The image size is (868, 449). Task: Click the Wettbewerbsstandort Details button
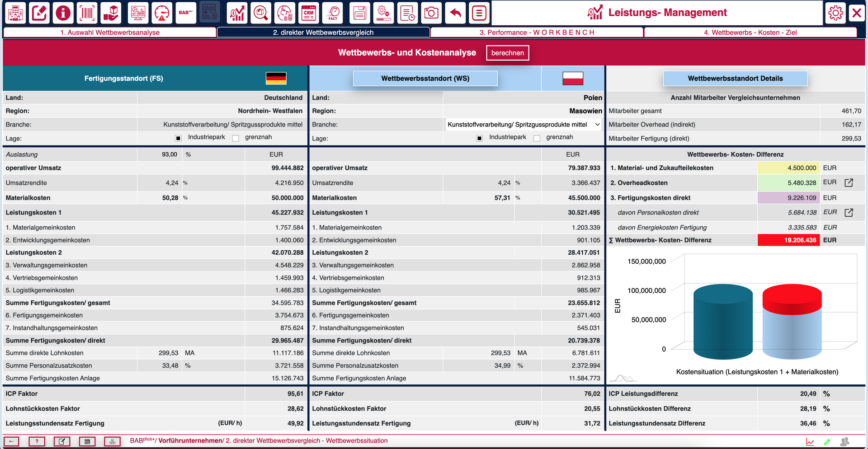coord(735,79)
